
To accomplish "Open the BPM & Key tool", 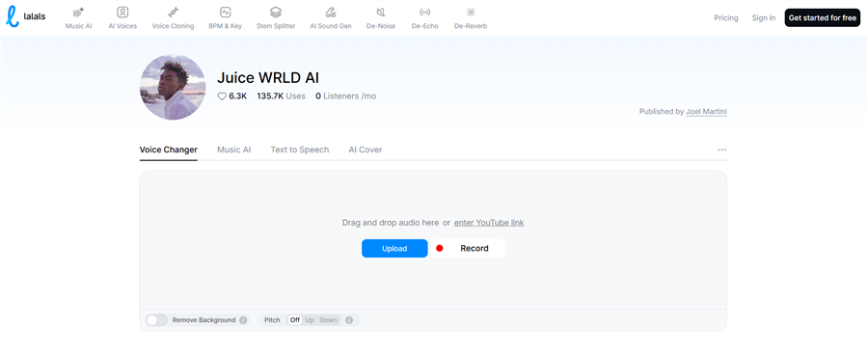I will 225,18.
